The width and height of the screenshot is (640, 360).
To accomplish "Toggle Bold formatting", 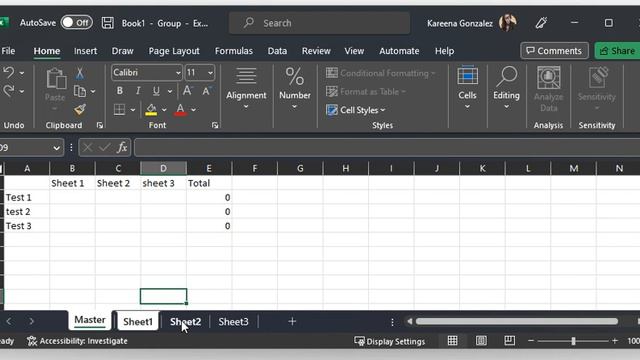I will (120, 91).
